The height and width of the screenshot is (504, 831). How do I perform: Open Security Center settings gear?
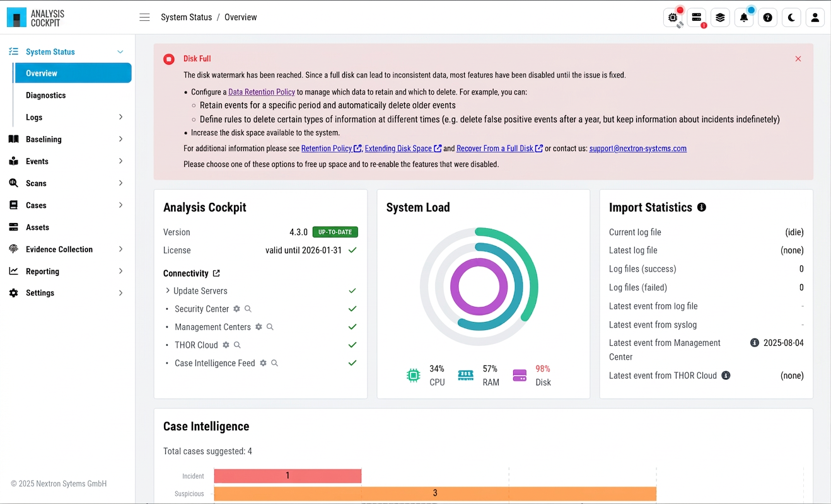(236, 309)
